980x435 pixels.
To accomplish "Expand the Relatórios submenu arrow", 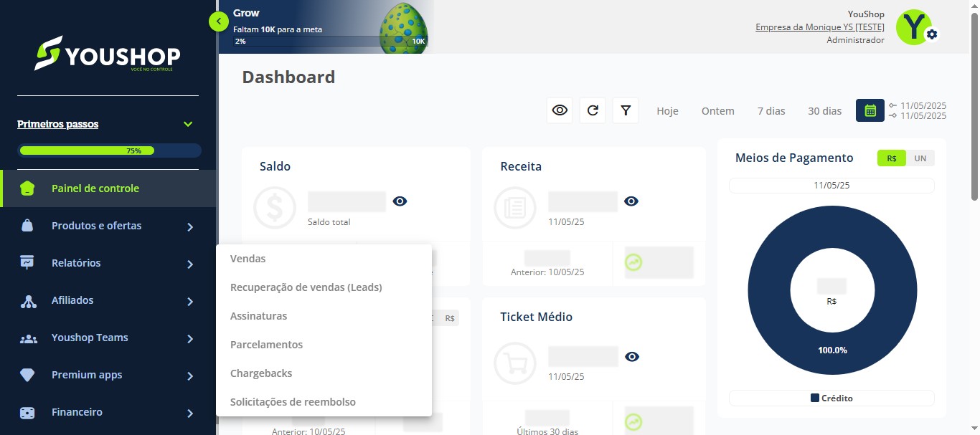I will click(x=190, y=264).
